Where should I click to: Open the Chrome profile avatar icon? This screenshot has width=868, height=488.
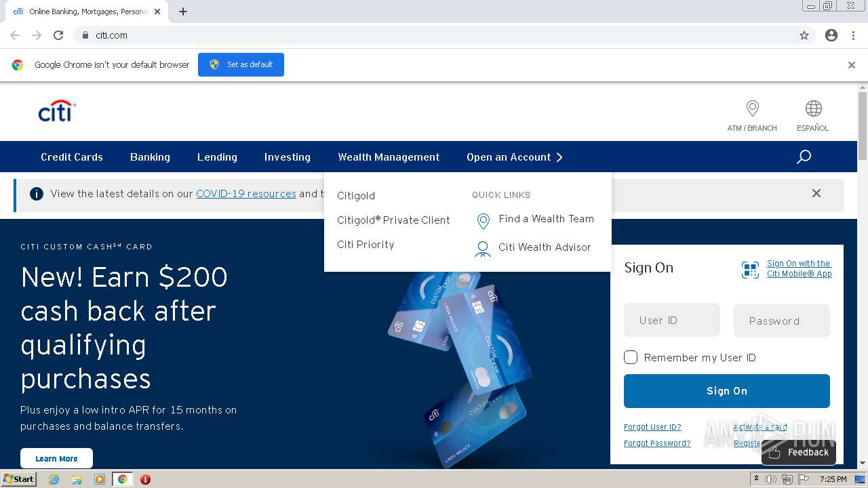click(831, 35)
